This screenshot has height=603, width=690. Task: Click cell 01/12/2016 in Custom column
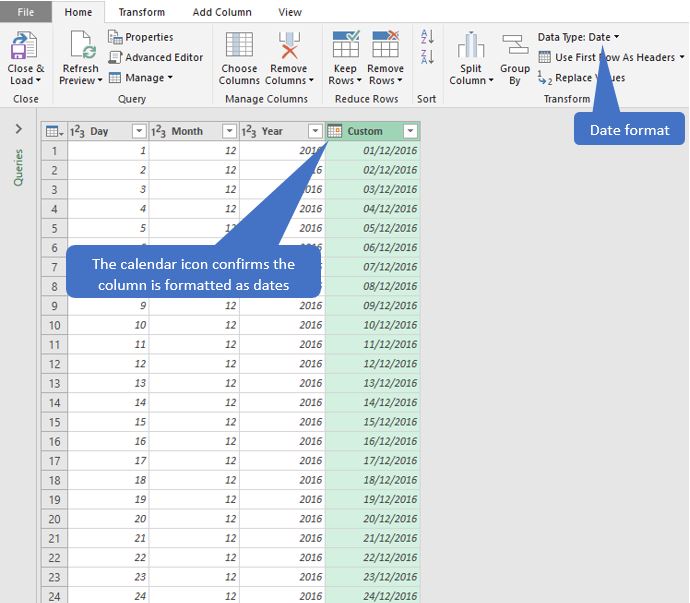pos(373,151)
